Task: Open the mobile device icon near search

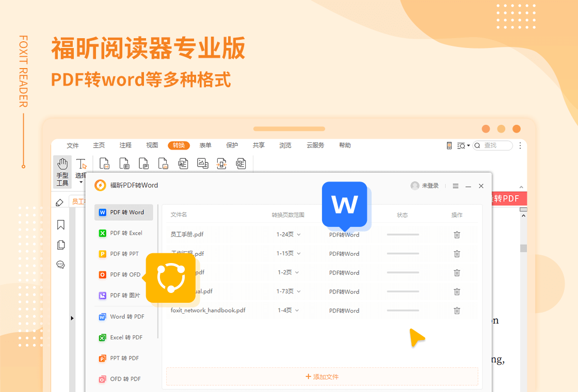Action: coord(449,145)
